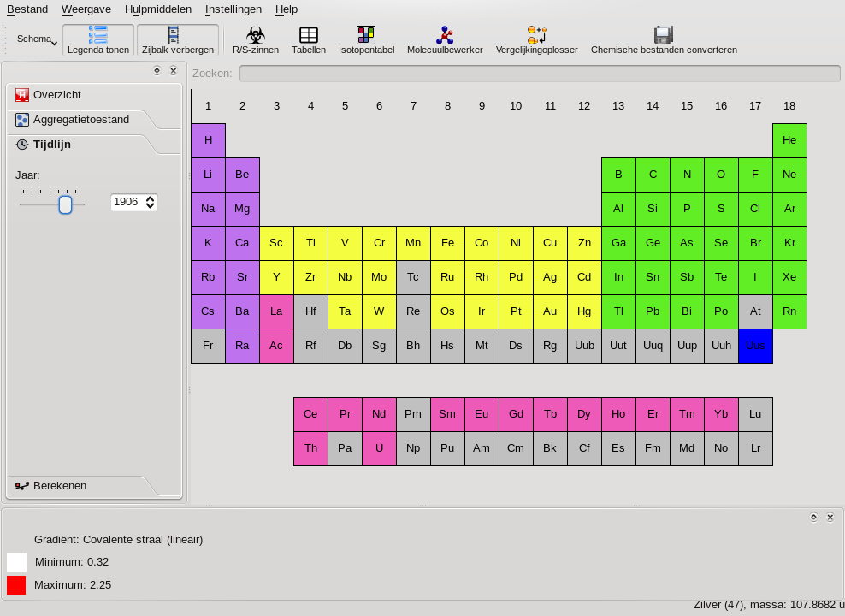The height and width of the screenshot is (616, 845).
Task: Open the Hulpmiddelen menu
Action: 158,9
